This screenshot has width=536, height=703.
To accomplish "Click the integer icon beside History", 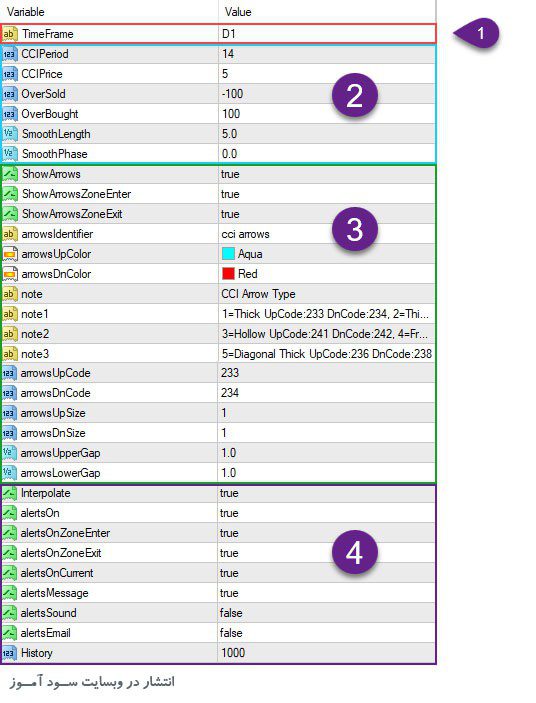I will [9, 653].
